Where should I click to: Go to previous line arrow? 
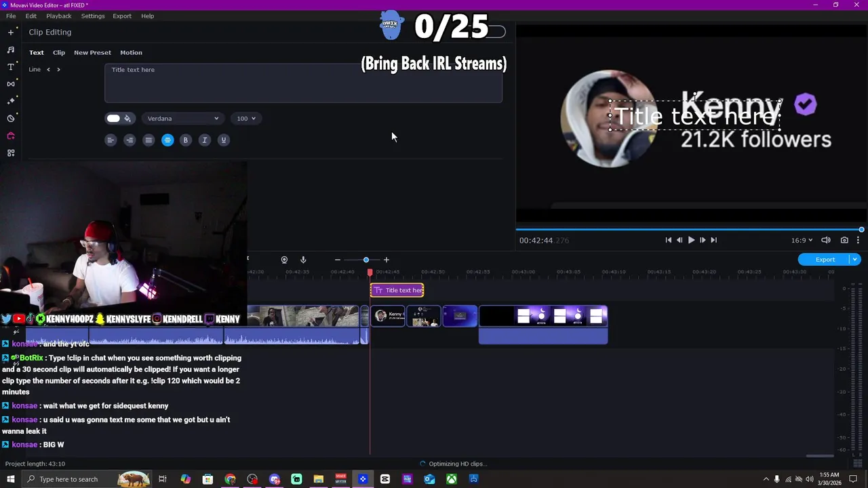[48, 69]
